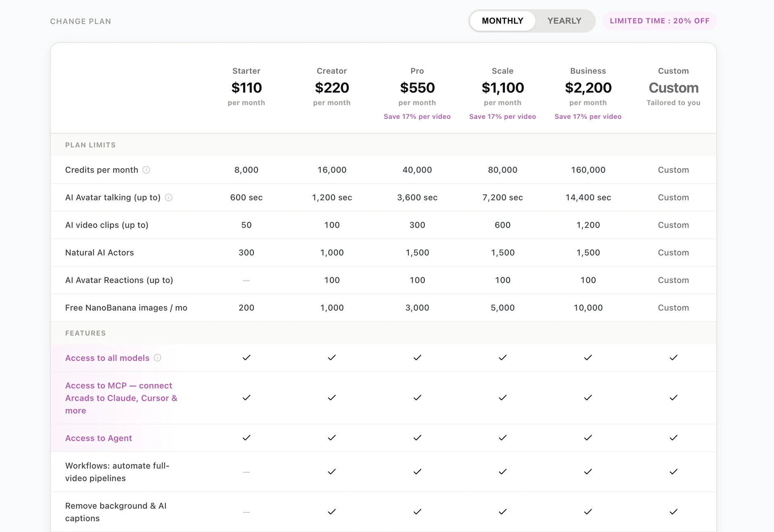The image size is (774, 532).
Task: Click Pro checkmark in Access to MCP row
Action: pyautogui.click(x=417, y=398)
